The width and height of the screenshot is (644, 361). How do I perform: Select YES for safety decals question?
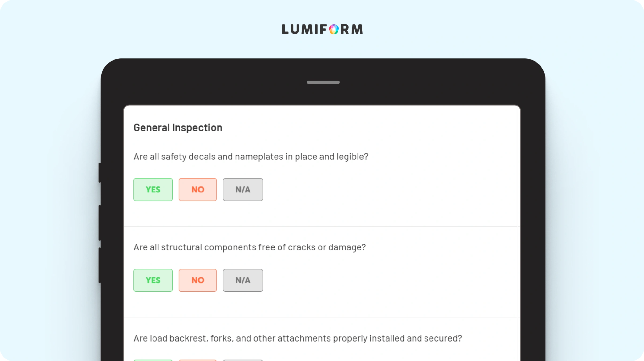[x=153, y=189]
